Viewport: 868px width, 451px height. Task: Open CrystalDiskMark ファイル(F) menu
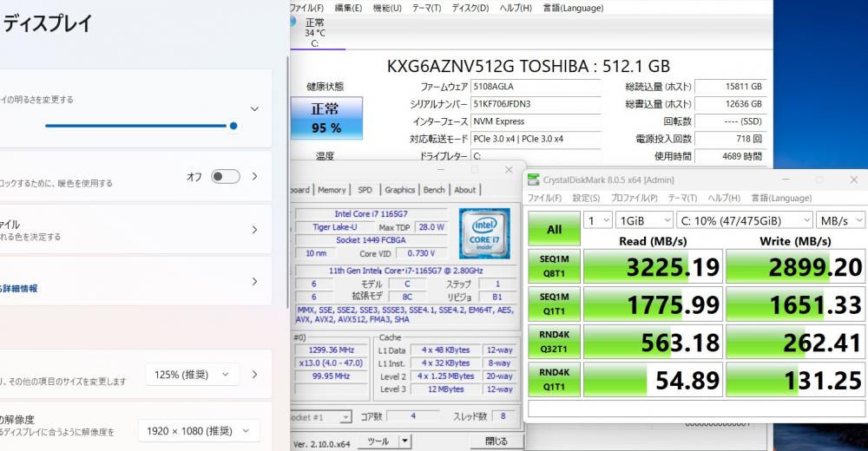(544, 198)
